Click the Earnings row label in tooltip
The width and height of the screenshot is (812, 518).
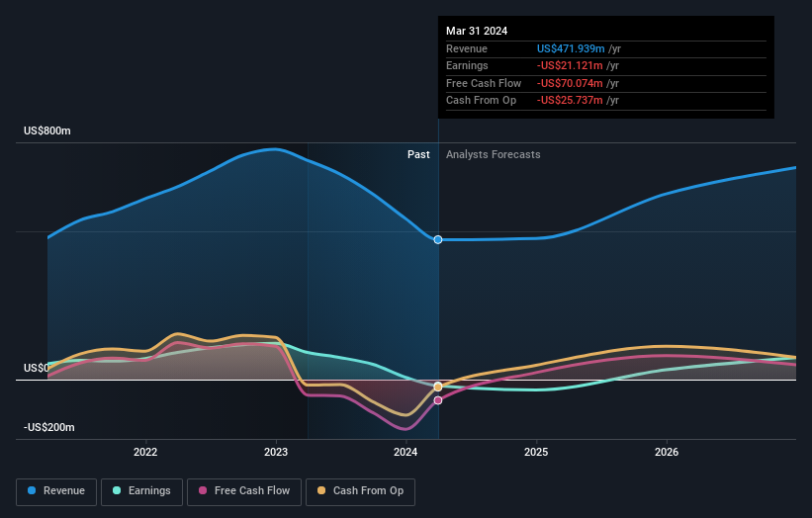[x=467, y=65]
